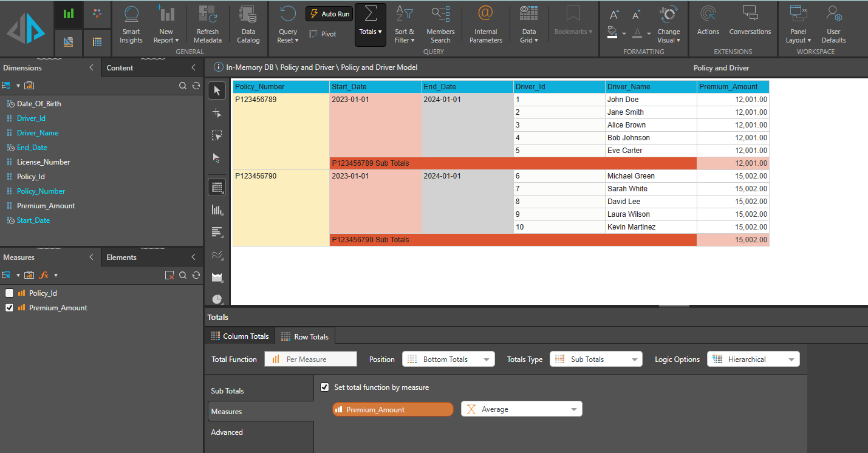Click the P123456789 Sub Totals row
The image size is (868, 453).
coord(513,163)
